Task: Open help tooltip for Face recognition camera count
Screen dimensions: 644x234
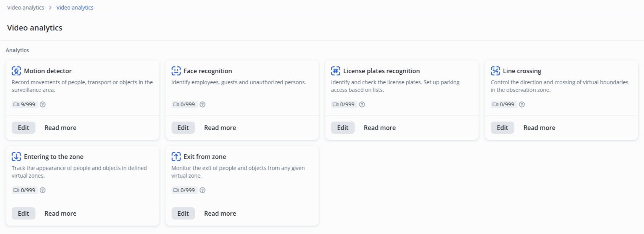Action: [203, 104]
